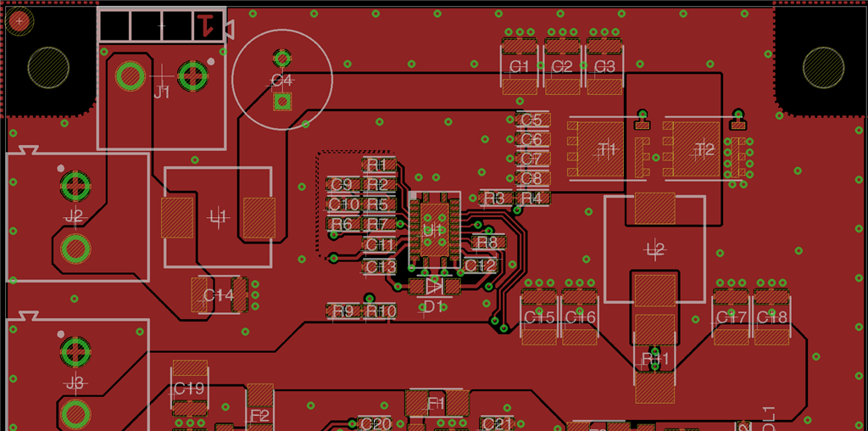Click the top-right mounting hole
This screenshot has height=431, width=868.
823,68
